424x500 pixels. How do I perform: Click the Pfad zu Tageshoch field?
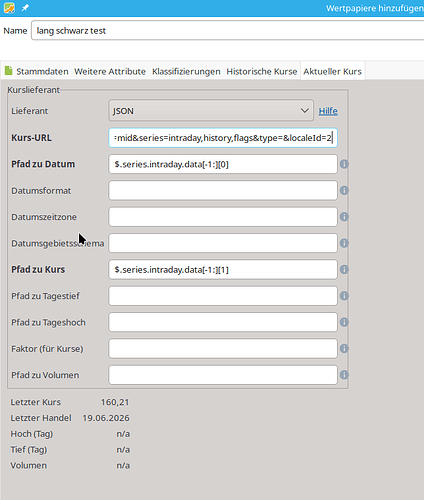click(x=223, y=322)
